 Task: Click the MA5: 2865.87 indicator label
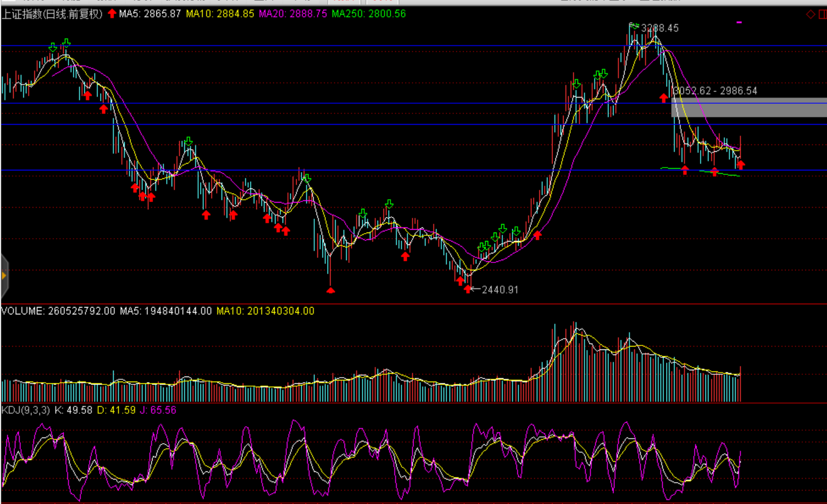point(150,14)
